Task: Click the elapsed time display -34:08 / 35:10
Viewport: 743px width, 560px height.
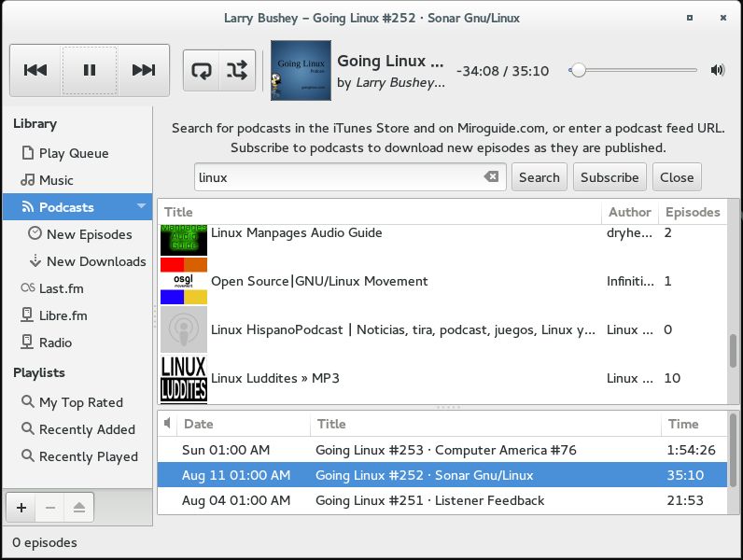Action: coord(502,71)
